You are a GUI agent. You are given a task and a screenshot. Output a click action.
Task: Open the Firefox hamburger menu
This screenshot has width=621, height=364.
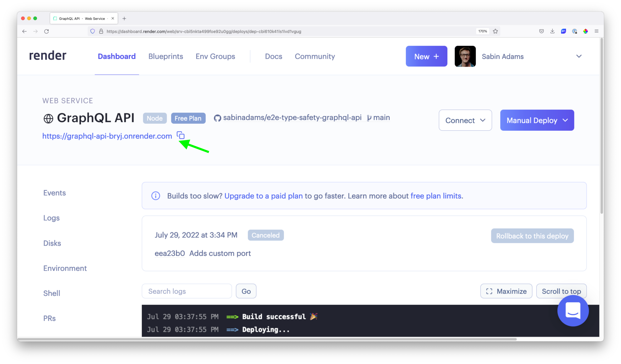point(596,31)
